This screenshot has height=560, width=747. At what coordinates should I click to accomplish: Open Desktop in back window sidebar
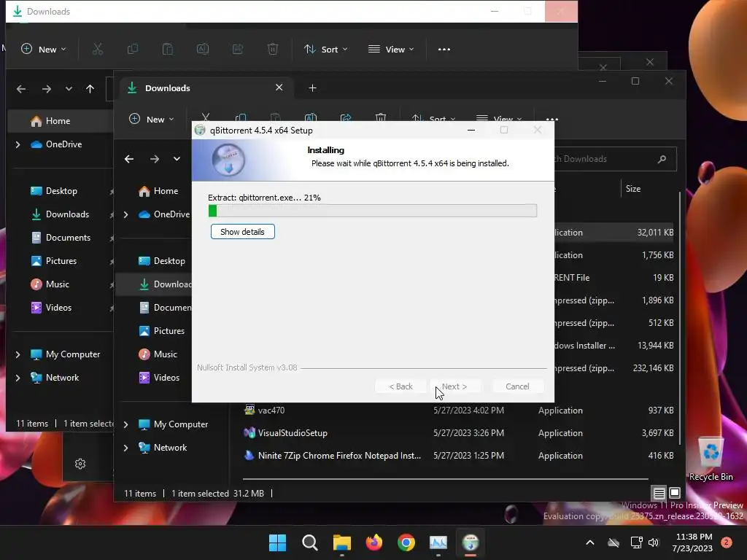pyautogui.click(x=61, y=191)
